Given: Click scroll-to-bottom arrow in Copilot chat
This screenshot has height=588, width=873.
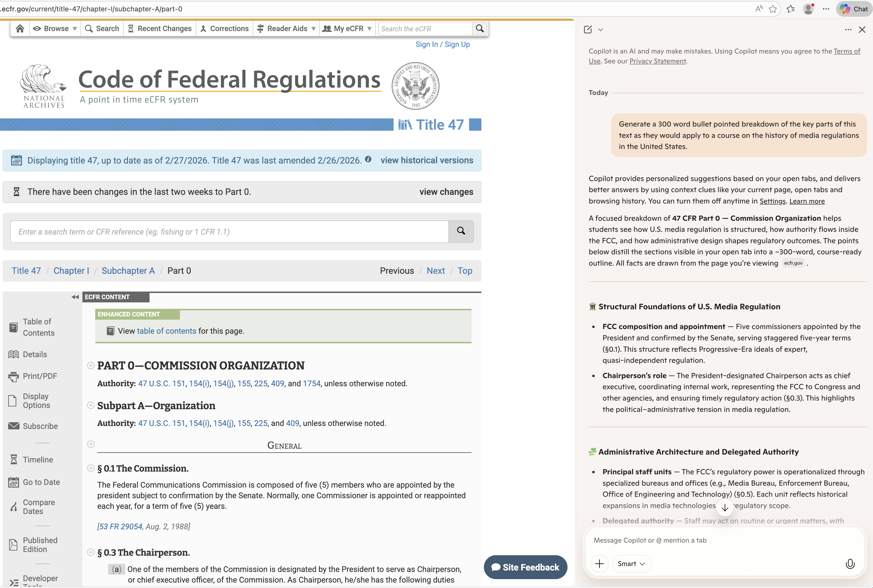Looking at the screenshot, I should click(724, 508).
